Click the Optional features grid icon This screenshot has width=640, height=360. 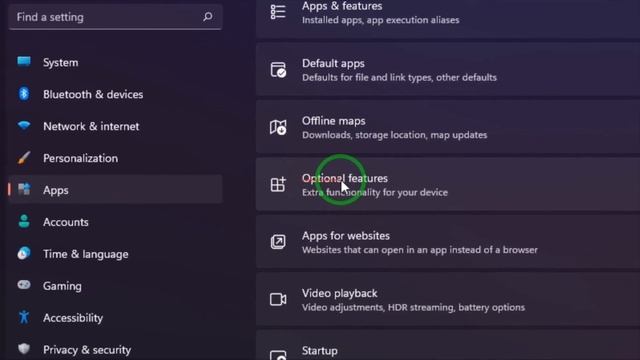click(278, 184)
